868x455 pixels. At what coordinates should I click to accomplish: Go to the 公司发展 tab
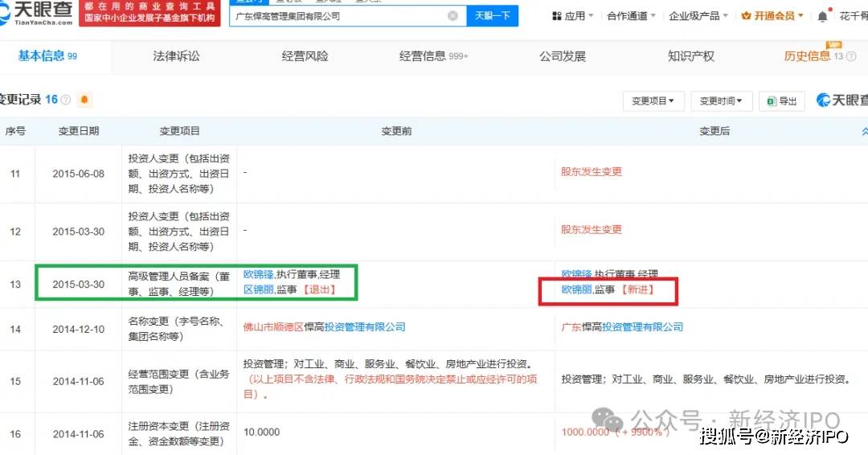(563, 56)
